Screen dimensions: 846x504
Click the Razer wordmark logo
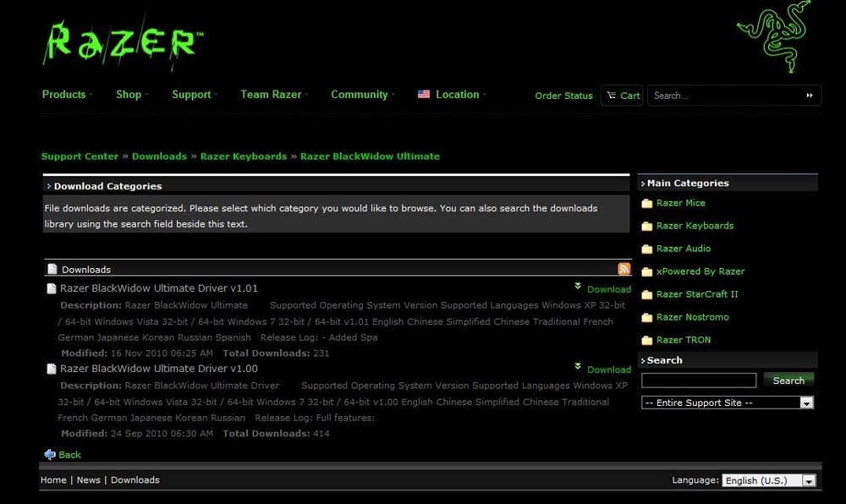[123, 43]
